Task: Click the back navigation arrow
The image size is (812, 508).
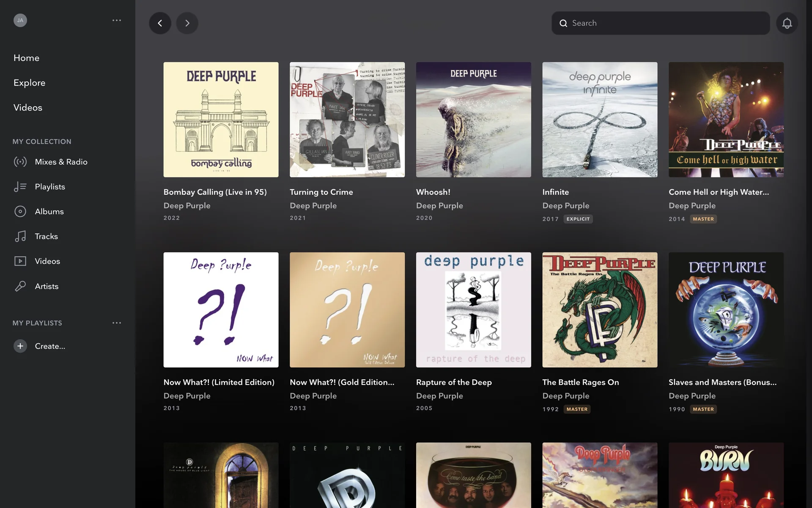Action: pos(160,23)
